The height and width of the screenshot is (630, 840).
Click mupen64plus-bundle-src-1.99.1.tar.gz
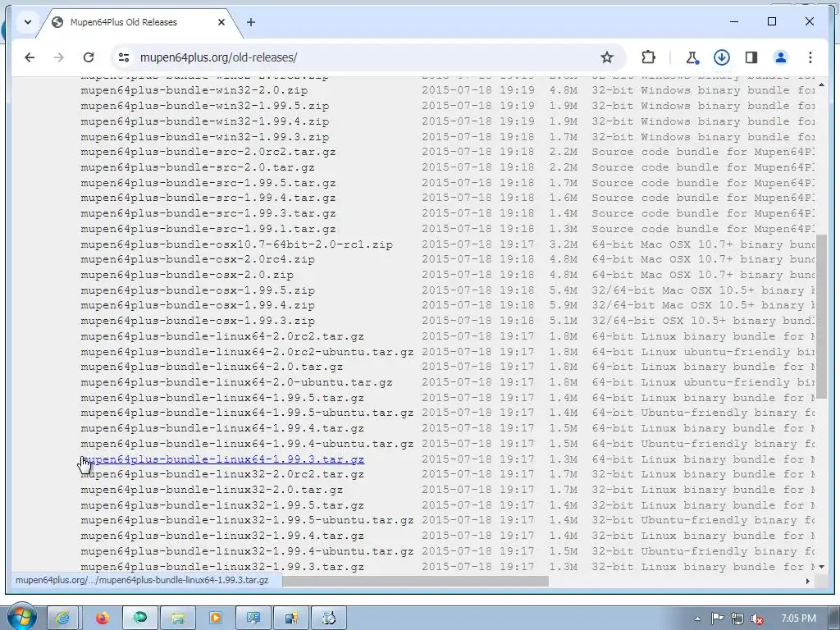pos(208,229)
